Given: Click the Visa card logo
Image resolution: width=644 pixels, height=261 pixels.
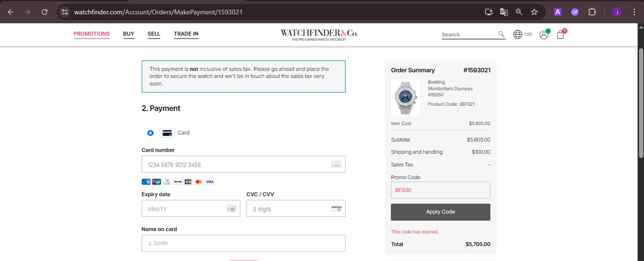Looking at the screenshot, I should [210, 182].
